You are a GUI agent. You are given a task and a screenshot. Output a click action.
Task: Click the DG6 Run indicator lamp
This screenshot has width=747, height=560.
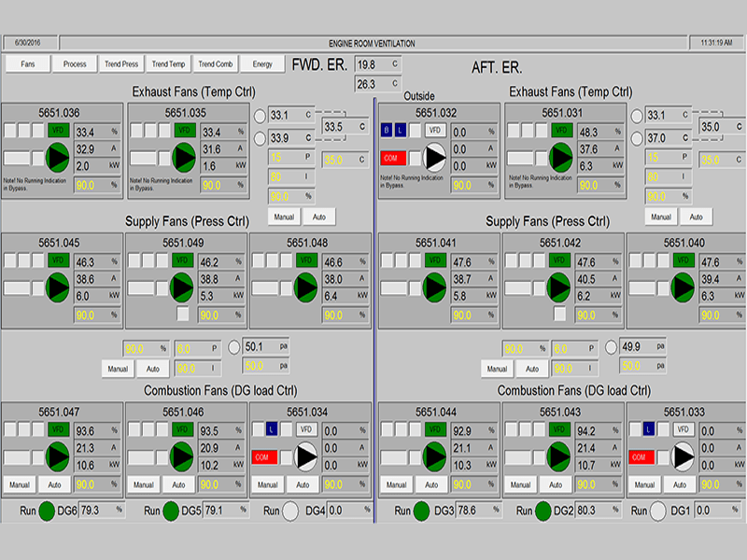tap(47, 511)
